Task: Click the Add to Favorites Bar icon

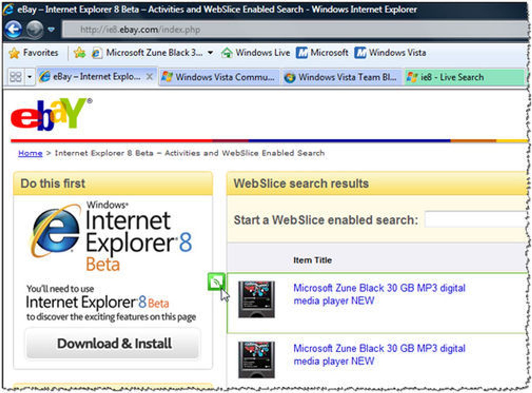Action: (80, 53)
